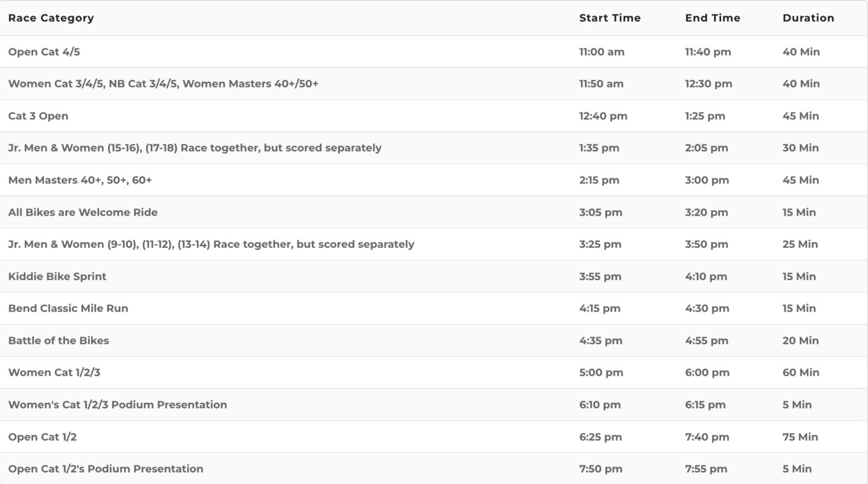The width and height of the screenshot is (868, 484).
Task: Click Men Masters 40+, 50+, 60+ entry
Action: click(80, 180)
